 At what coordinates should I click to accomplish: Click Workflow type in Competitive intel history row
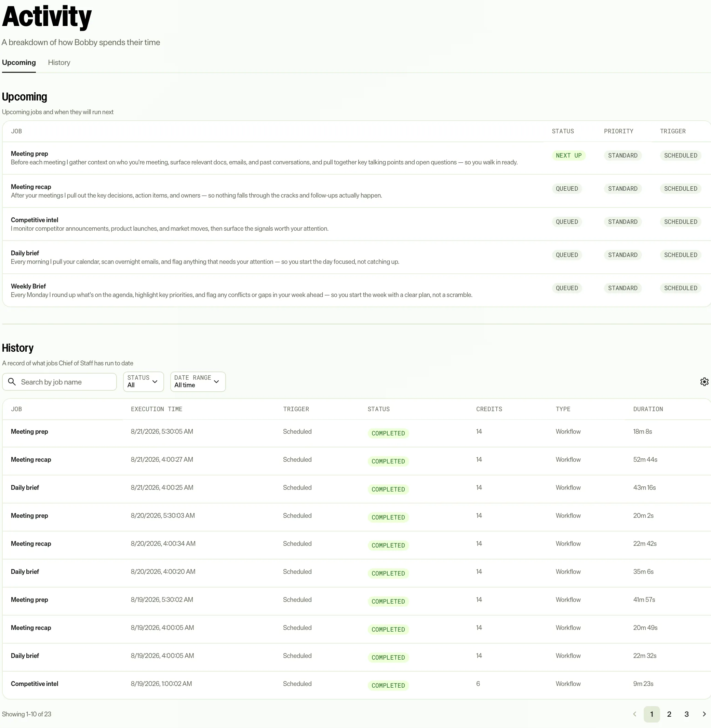coord(568,684)
